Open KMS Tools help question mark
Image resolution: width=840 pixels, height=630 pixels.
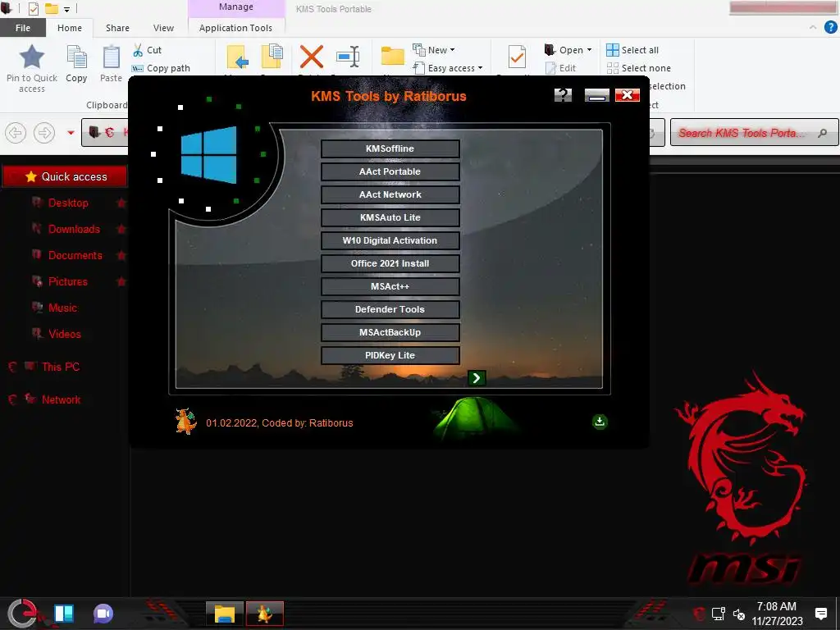tap(563, 95)
